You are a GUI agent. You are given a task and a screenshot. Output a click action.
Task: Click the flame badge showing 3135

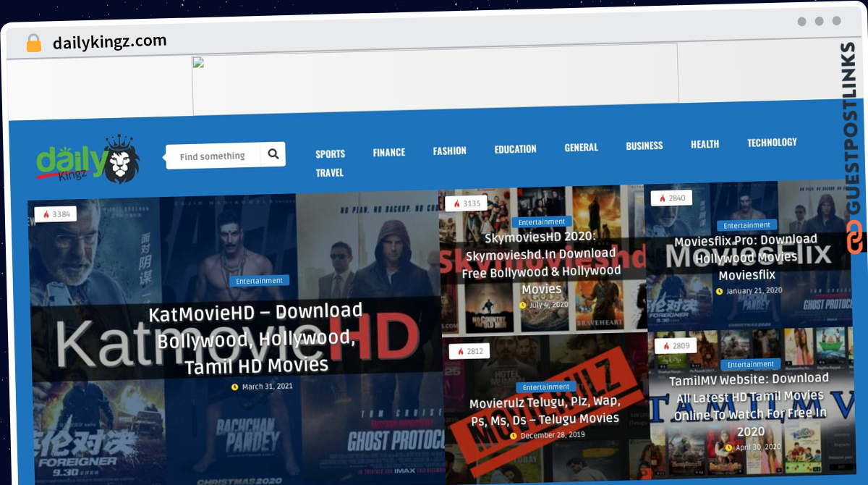click(x=467, y=203)
